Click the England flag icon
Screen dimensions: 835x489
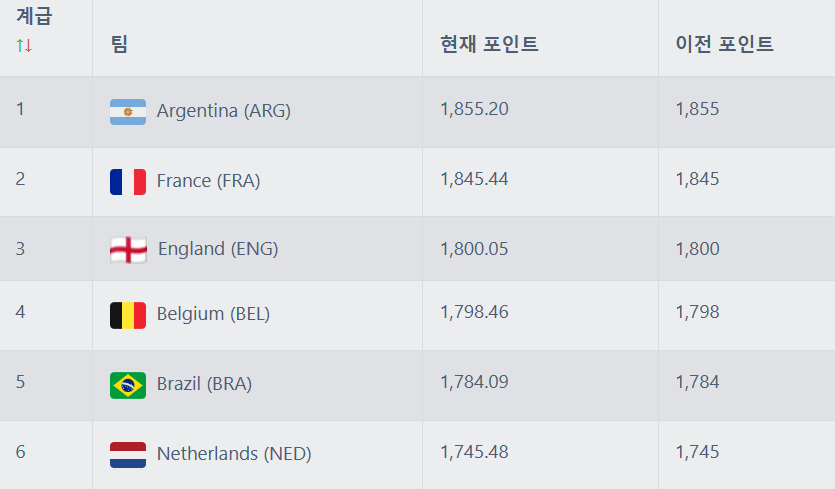pyautogui.click(x=128, y=250)
